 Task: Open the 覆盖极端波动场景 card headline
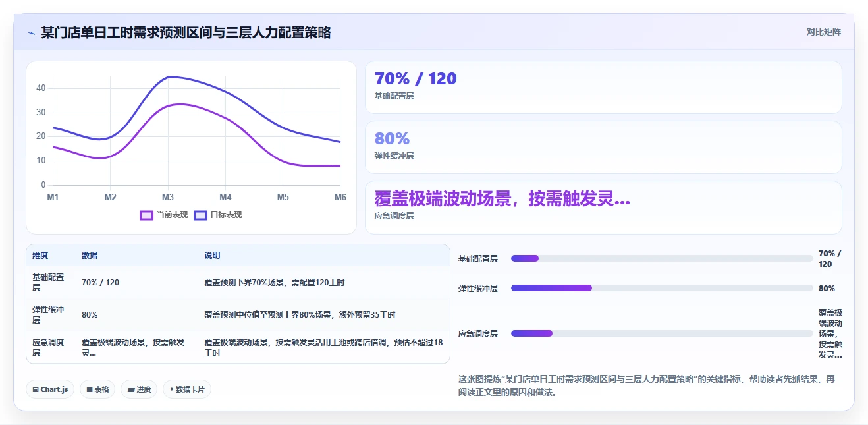(502, 198)
